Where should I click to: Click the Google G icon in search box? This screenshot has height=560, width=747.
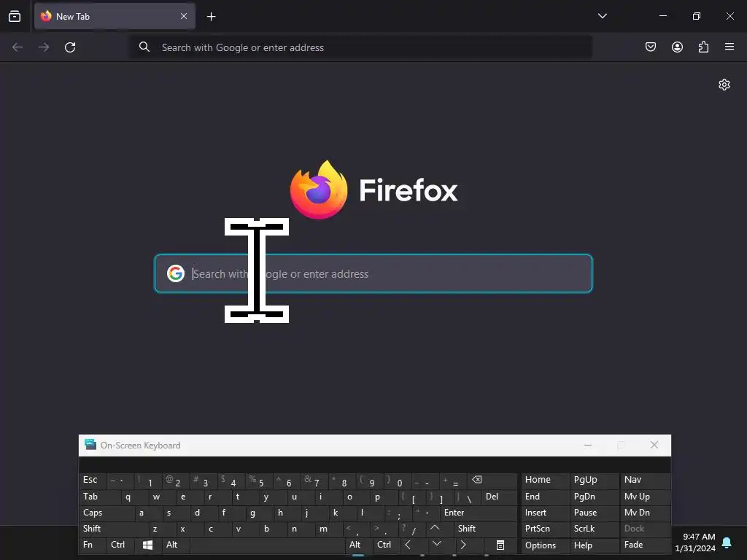point(176,274)
